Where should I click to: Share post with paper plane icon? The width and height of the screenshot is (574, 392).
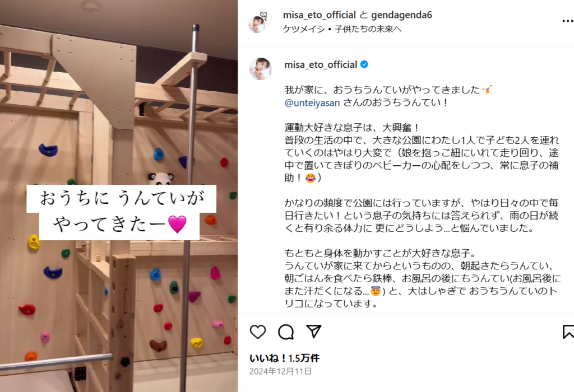tap(314, 332)
